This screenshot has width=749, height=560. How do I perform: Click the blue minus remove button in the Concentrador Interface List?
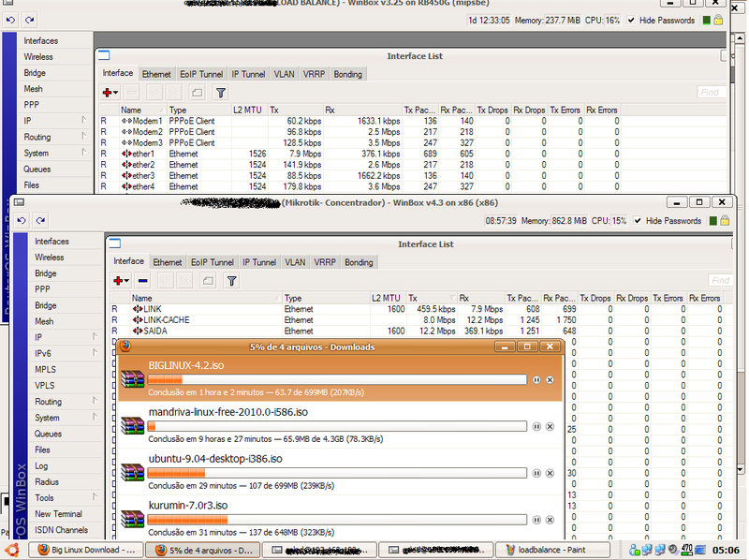coord(143,281)
